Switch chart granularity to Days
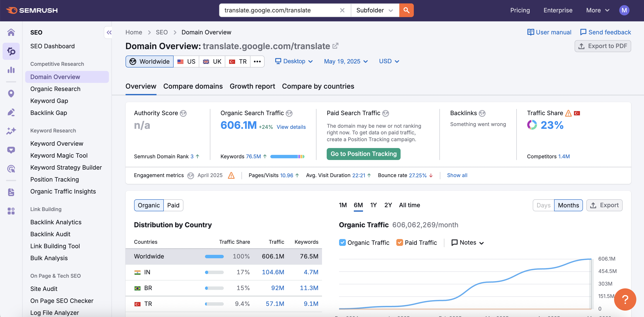644x317 pixels. coord(543,205)
